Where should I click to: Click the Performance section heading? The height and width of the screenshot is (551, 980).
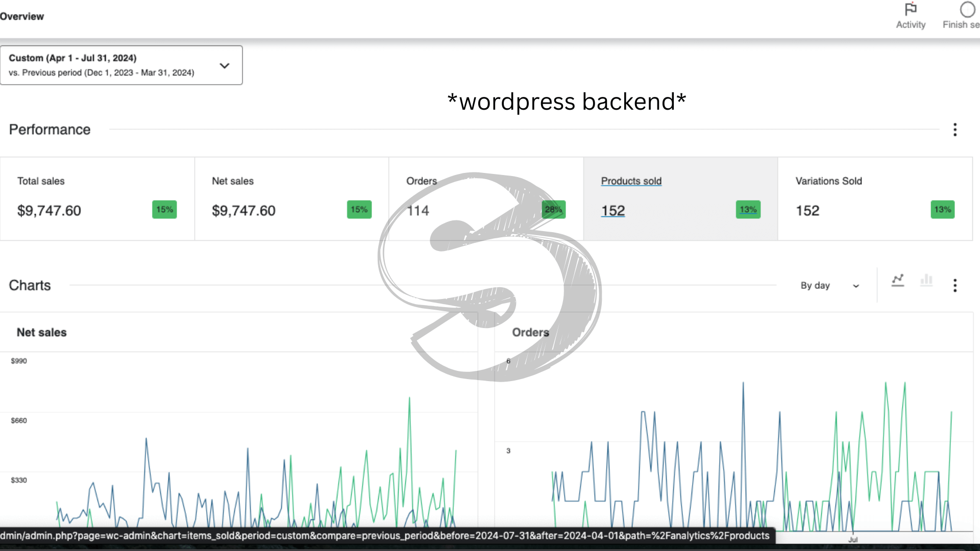50,130
